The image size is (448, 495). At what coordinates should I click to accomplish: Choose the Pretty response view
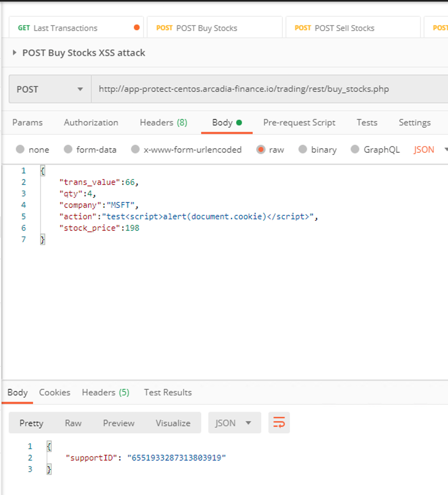[31, 423]
